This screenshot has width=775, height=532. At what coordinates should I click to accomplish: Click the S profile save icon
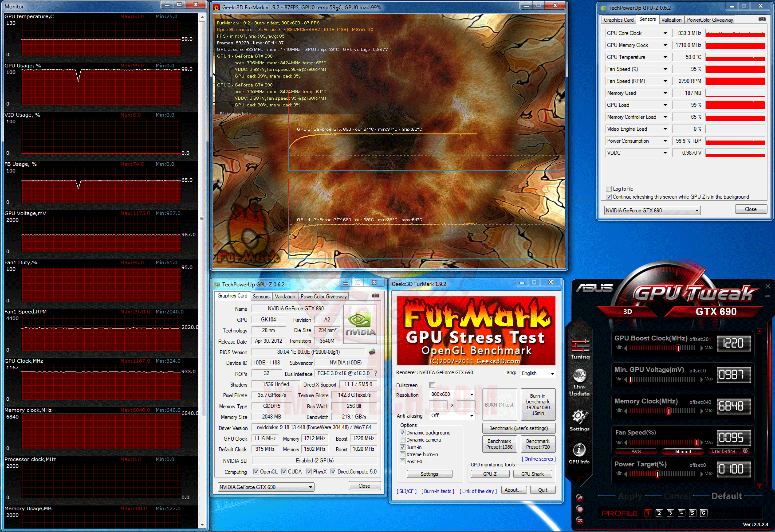692,513
